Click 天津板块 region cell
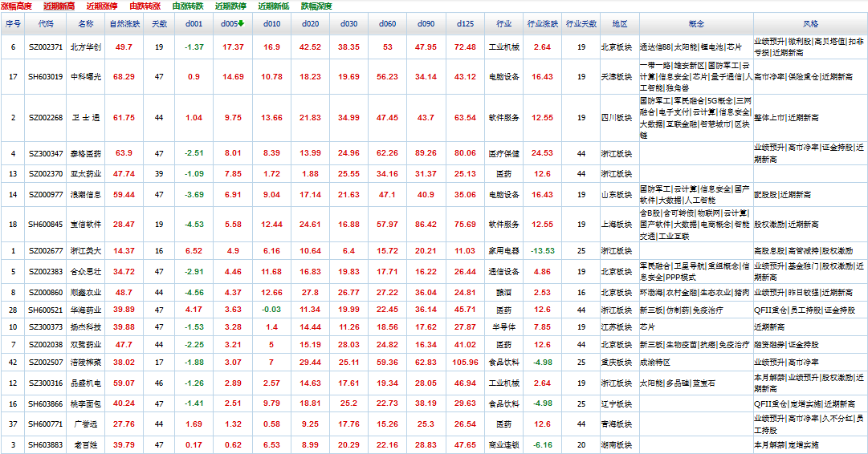The image size is (868, 454). [617, 77]
